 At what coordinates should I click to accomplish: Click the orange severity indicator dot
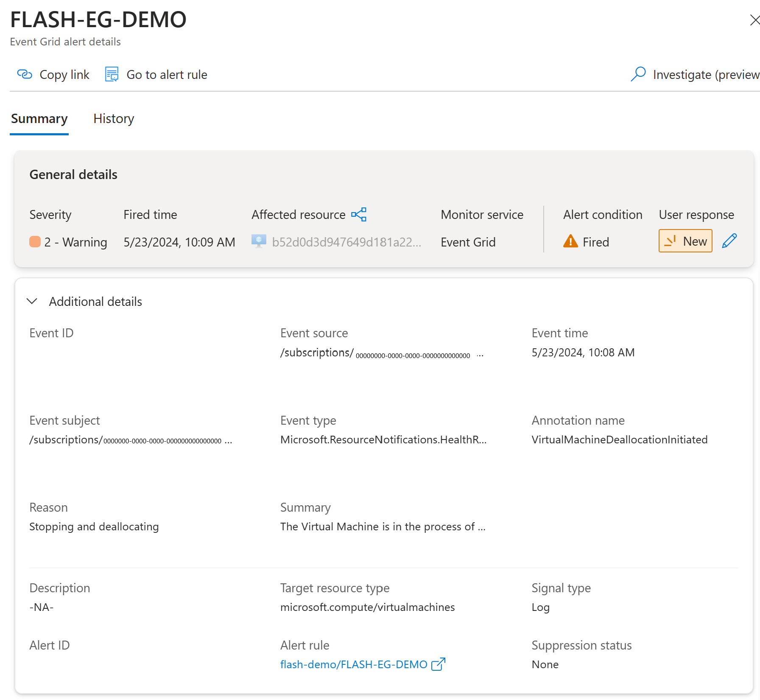(x=35, y=242)
